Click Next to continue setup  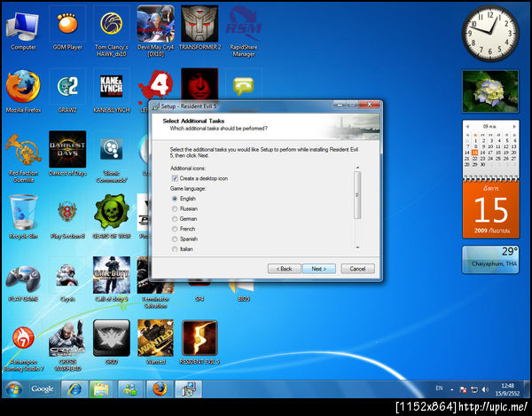click(x=319, y=269)
